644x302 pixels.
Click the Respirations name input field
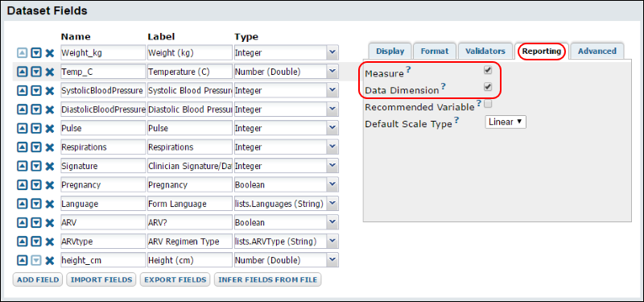(103, 147)
